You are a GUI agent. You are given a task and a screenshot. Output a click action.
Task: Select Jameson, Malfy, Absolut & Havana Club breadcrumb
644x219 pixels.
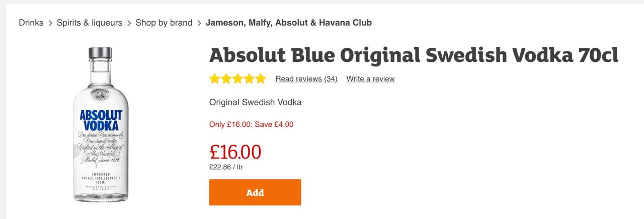(289, 23)
